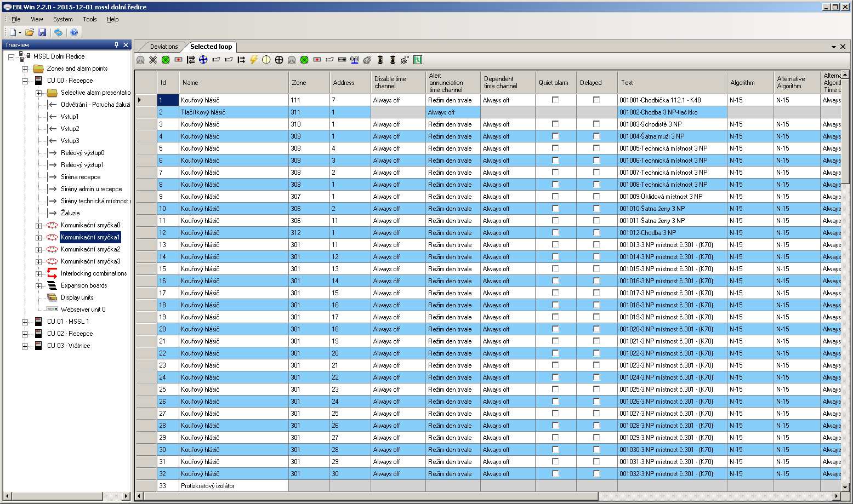
Task: Open the tab list dropdown arrow
Action: click(834, 47)
